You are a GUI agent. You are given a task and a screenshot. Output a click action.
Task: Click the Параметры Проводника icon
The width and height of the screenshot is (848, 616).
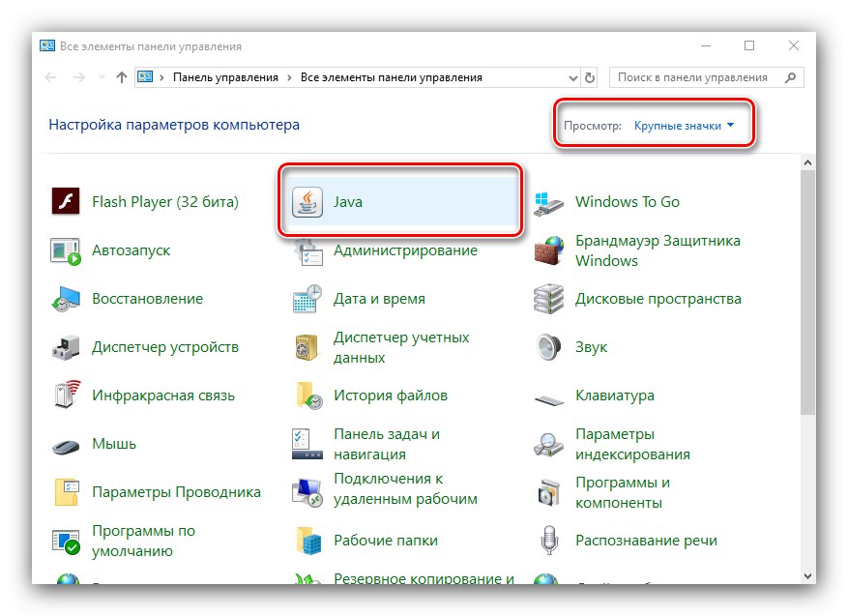(67, 492)
